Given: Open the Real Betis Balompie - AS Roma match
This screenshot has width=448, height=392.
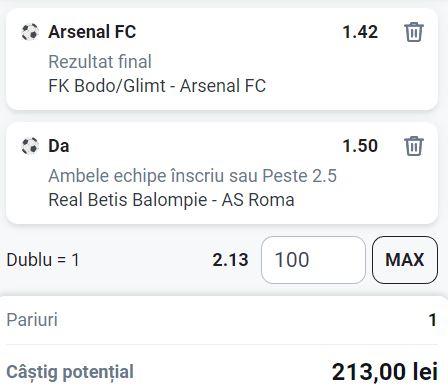Looking at the screenshot, I should point(171,200).
